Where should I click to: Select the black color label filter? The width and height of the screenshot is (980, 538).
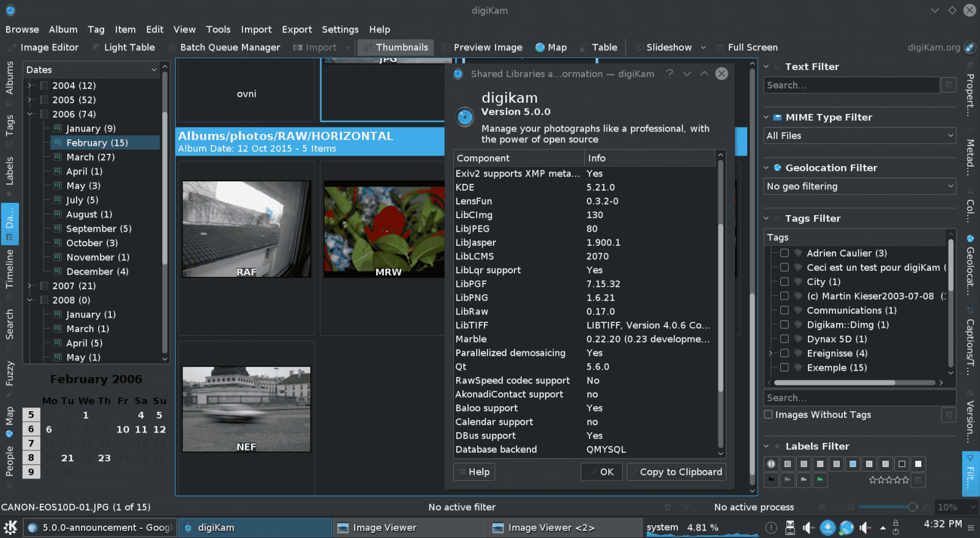[x=902, y=464]
